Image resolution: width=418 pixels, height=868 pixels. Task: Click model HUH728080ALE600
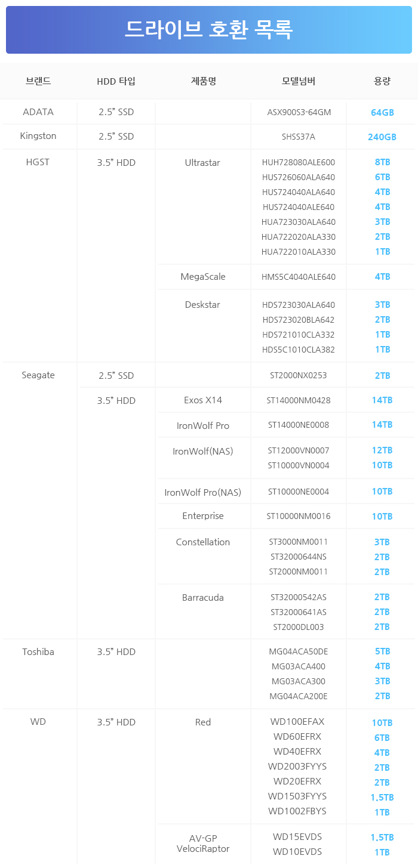tap(299, 162)
